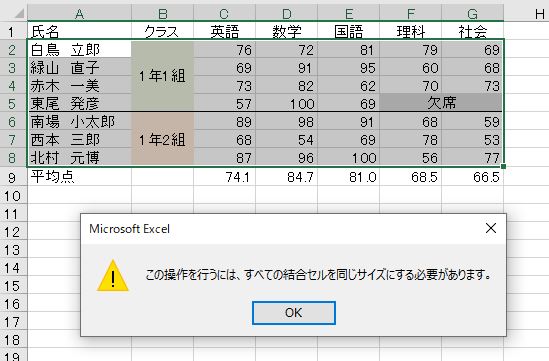Click the average value 68.5
Viewport: 549px width, 361px height.
tap(410, 177)
